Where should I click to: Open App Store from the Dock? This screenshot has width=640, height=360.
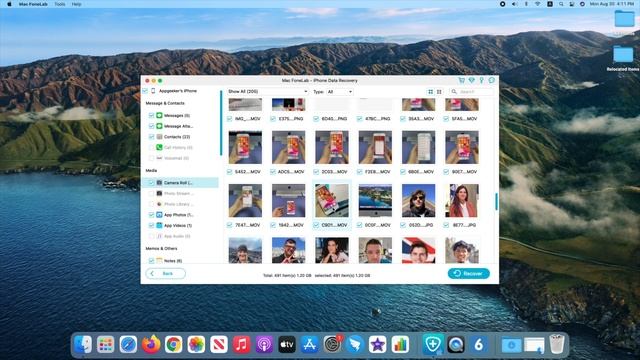click(x=309, y=345)
